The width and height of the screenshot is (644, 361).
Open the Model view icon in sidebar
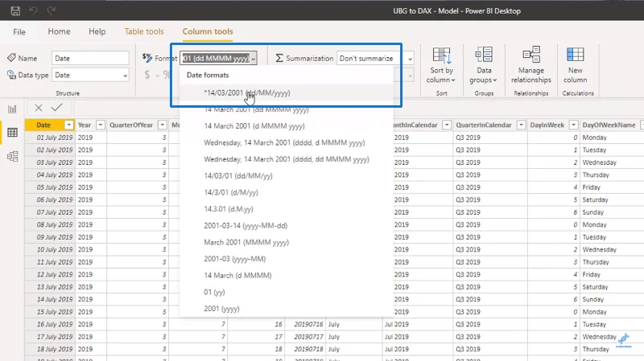pyautogui.click(x=12, y=156)
